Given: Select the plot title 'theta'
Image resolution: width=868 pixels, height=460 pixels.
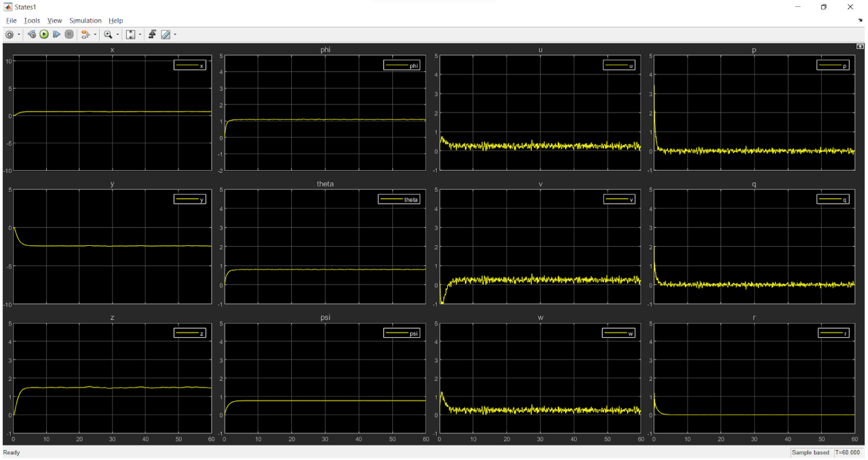Looking at the screenshot, I should 325,184.
